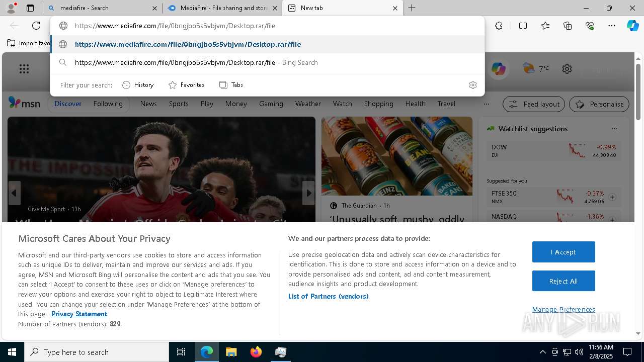Click the browser profile avatar icon

pos(11,8)
